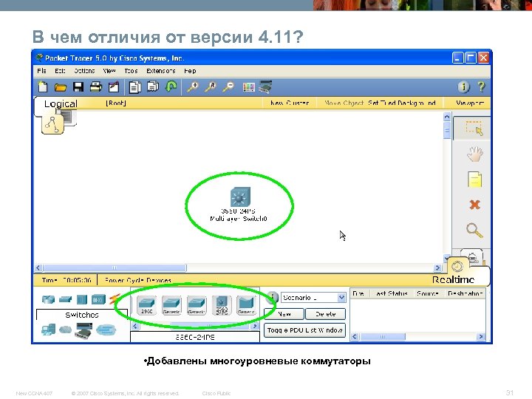Click the green Undo arrow icon

click(171, 87)
